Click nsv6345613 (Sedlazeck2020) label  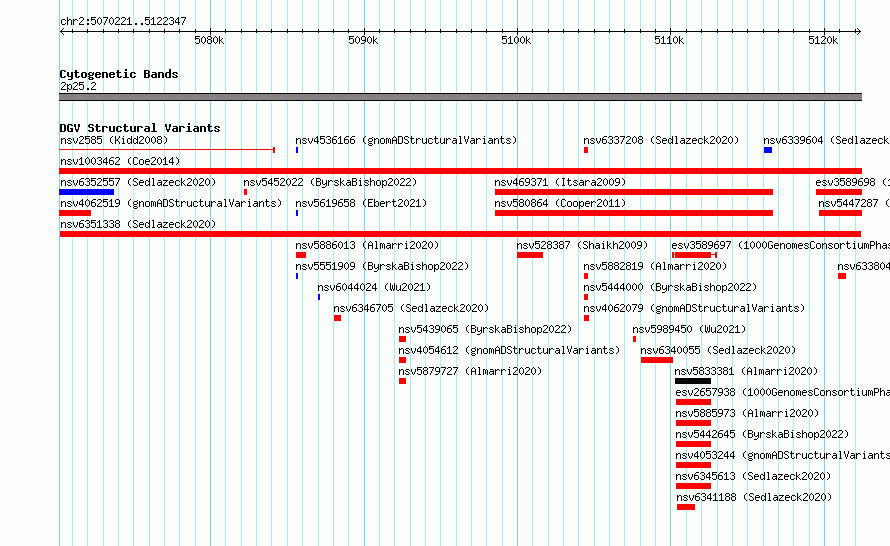(x=753, y=476)
